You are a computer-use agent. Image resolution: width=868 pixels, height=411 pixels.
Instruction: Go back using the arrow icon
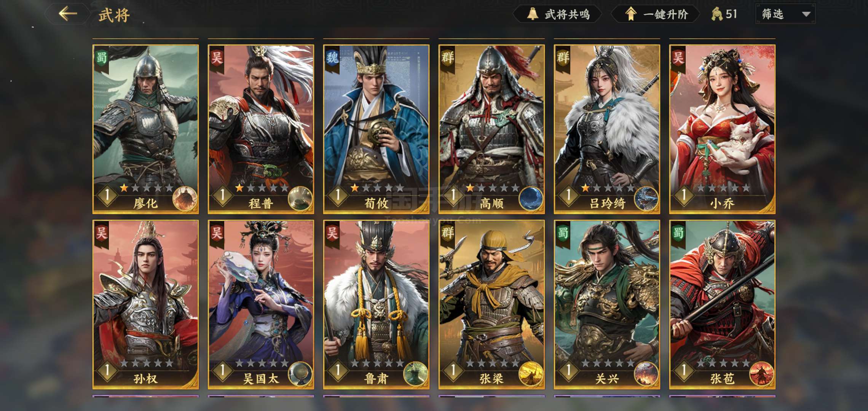[68, 14]
